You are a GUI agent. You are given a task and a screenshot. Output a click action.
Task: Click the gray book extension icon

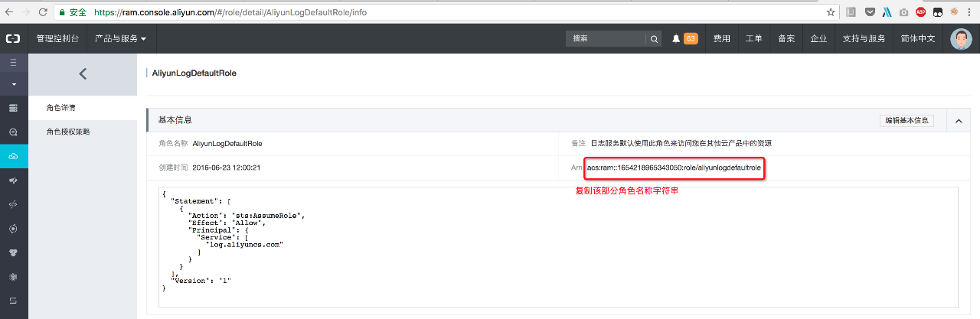click(851, 12)
